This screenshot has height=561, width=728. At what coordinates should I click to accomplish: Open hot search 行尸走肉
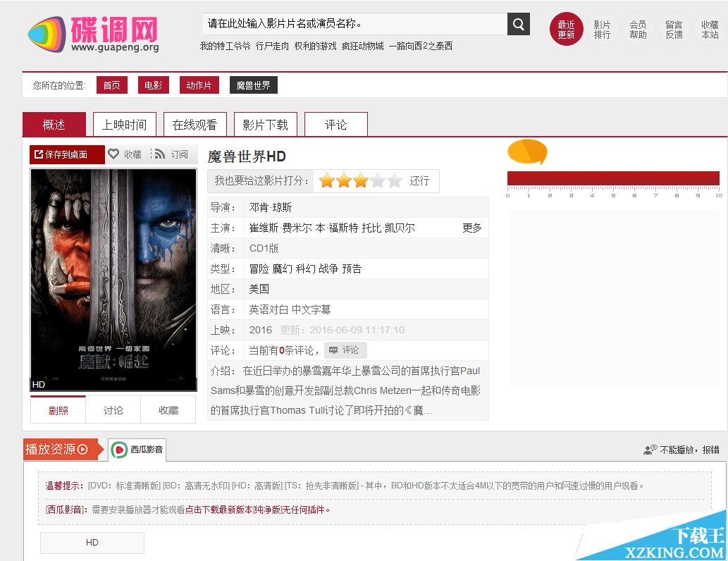(272, 46)
